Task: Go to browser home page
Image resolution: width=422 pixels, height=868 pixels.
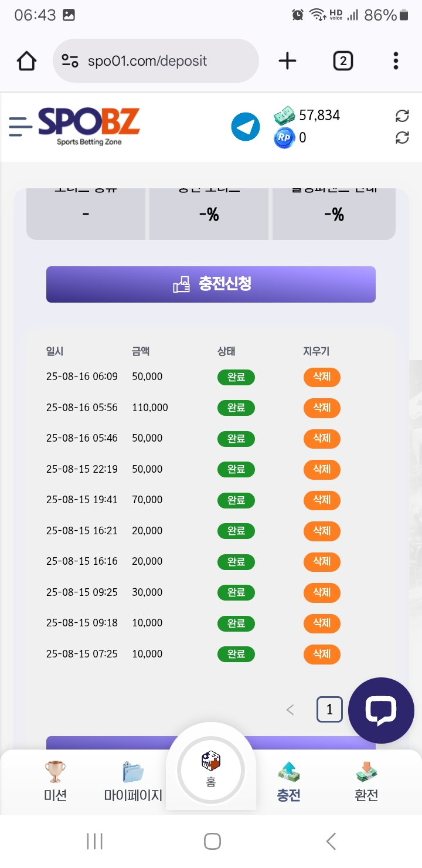Action: [27, 61]
